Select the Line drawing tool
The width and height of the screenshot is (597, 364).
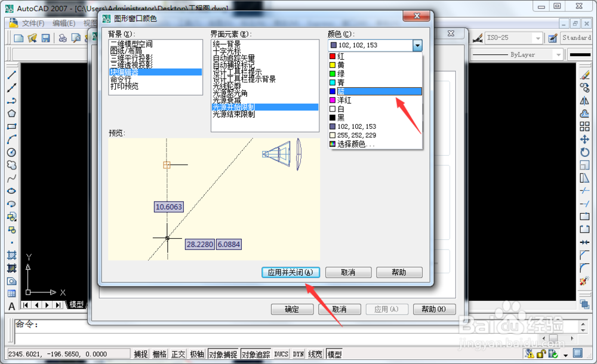(11, 75)
